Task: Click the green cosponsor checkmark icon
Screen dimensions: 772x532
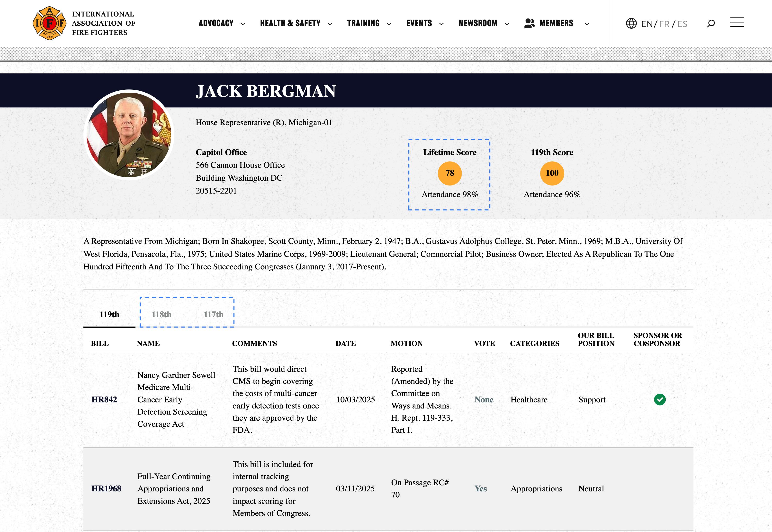Action: coord(659,399)
